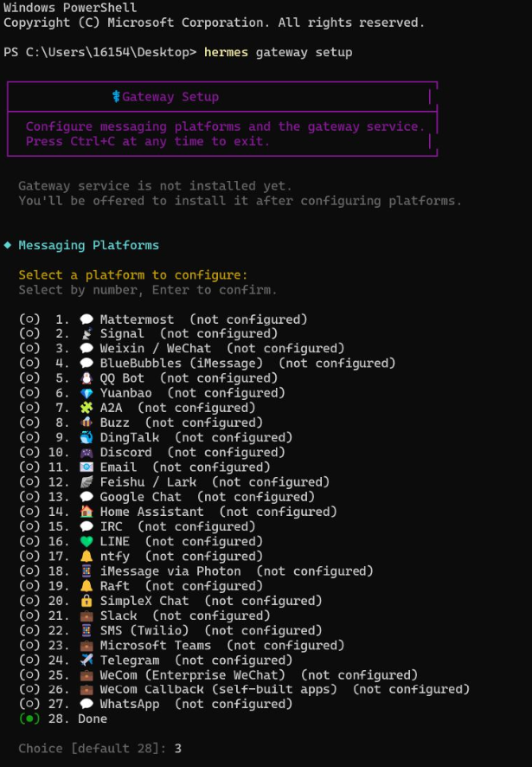Viewport: 532px width, 767px height.
Task: Select the Mattermost radio option
Action: tap(29, 319)
